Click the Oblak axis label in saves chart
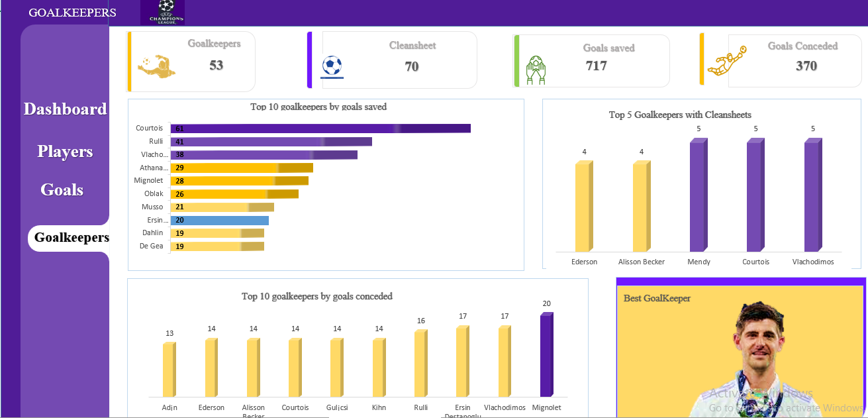 click(x=154, y=193)
